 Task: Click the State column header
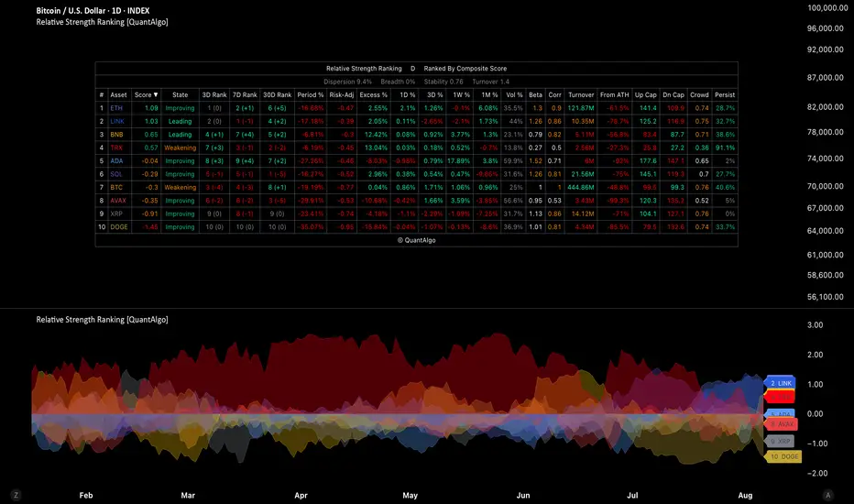tap(180, 94)
